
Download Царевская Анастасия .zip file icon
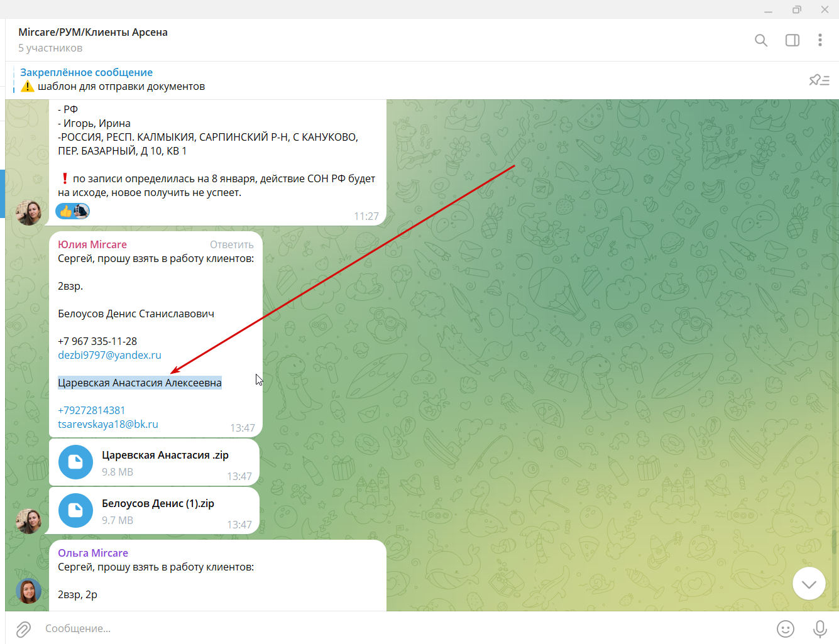(x=75, y=462)
